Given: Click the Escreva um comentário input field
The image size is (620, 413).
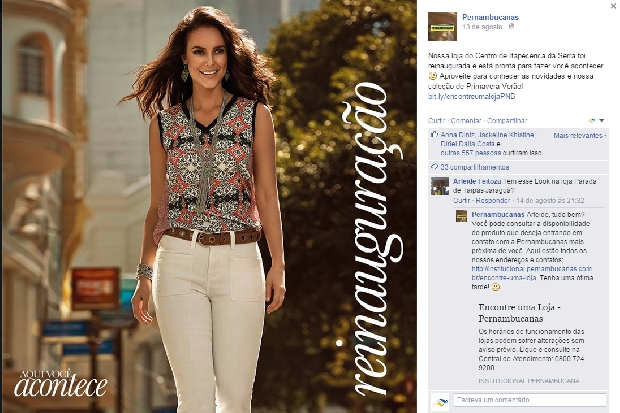Looking at the screenshot, I should coord(529,400).
